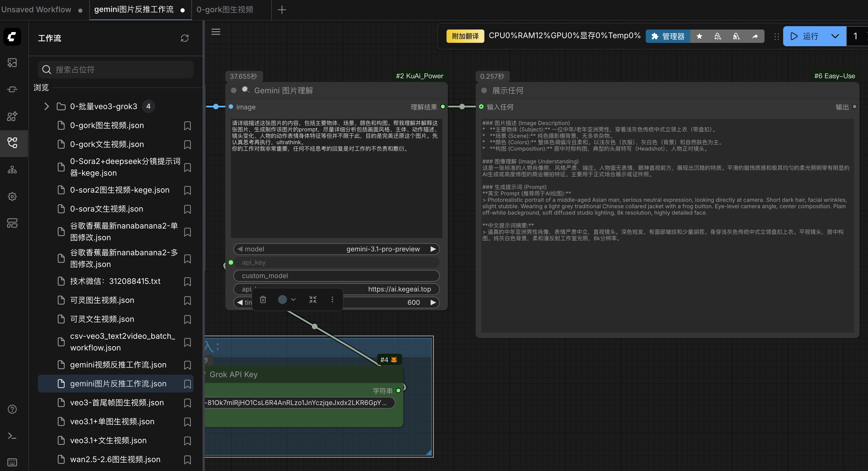This screenshot has width=868, height=471.
Task: Expand the 0-批量veo3-grok3 folder
Action: [46, 107]
